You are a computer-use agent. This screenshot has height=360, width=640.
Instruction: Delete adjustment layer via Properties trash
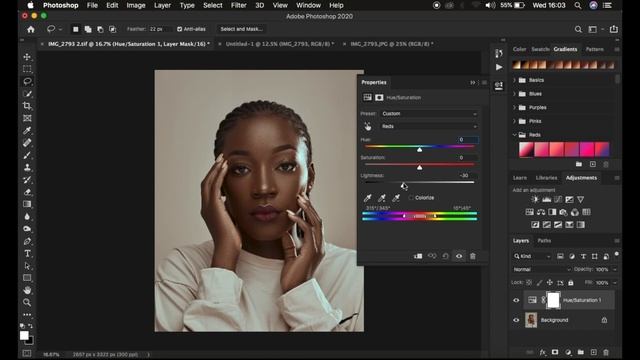[x=473, y=256]
